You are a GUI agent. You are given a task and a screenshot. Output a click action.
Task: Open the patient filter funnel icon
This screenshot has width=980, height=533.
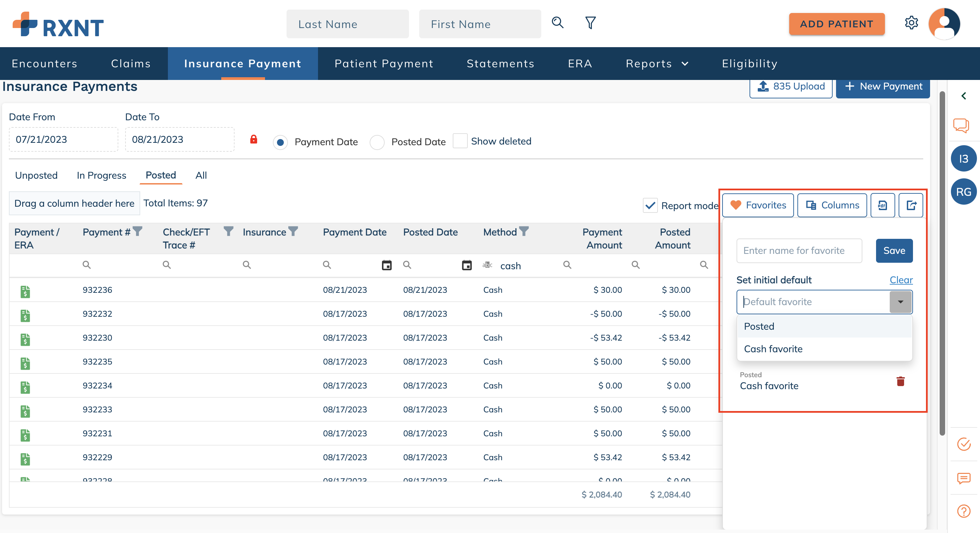coord(590,23)
